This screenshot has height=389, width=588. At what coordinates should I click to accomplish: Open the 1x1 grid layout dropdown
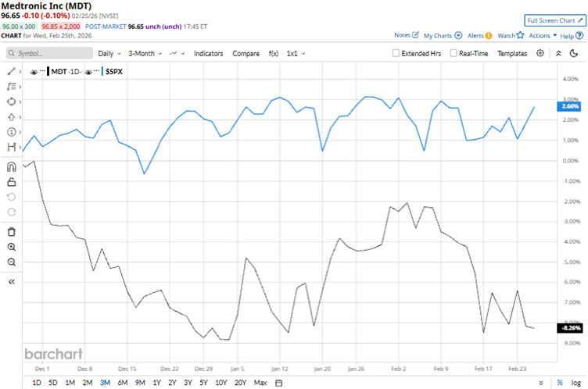296,54
